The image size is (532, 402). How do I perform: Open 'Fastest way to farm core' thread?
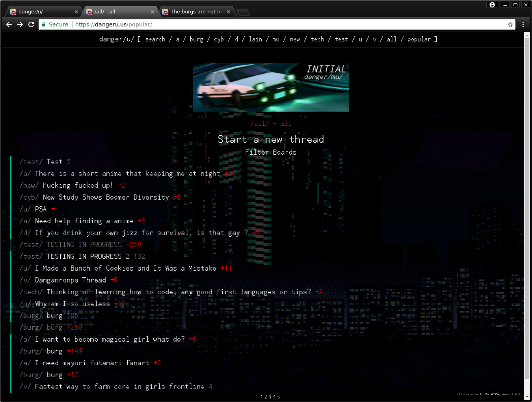[x=119, y=387]
